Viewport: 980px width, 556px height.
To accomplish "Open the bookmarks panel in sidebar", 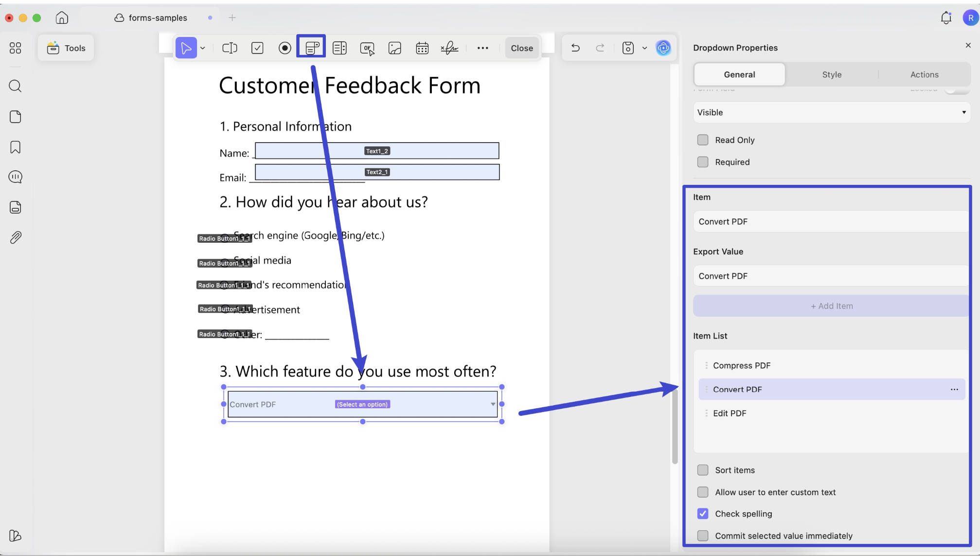I will coord(16,147).
